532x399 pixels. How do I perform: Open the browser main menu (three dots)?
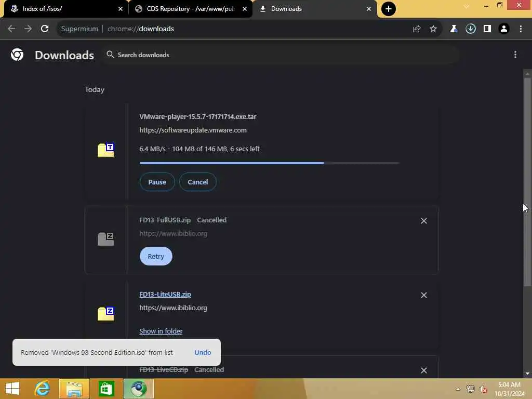pos(521,29)
